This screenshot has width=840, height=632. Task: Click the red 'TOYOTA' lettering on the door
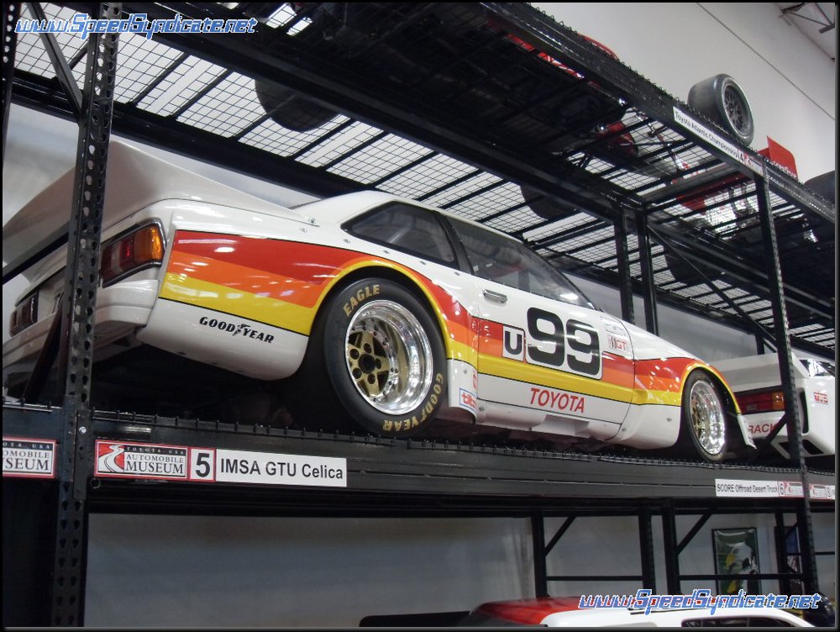click(557, 400)
